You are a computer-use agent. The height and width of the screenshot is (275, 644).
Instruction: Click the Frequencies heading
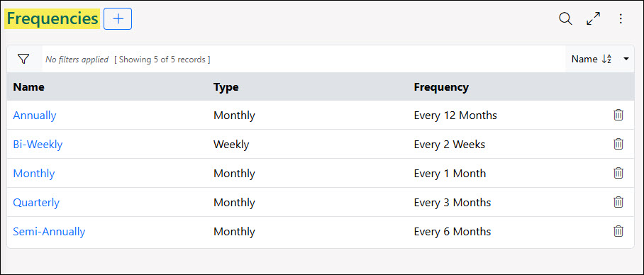52,19
